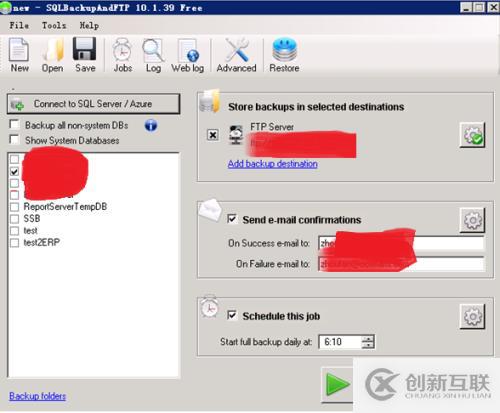Click the On Failure e-mail field
The height and width of the screenshot is (413, 500).
pos(401,264)
